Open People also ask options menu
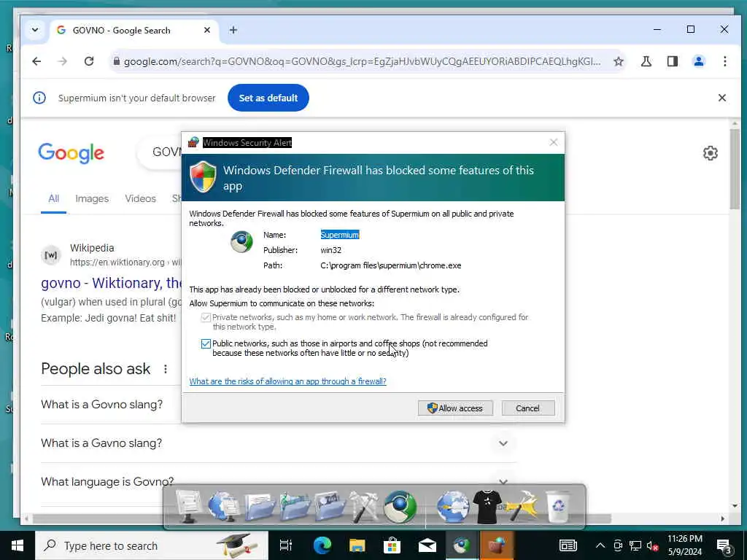 coord(166,369)
